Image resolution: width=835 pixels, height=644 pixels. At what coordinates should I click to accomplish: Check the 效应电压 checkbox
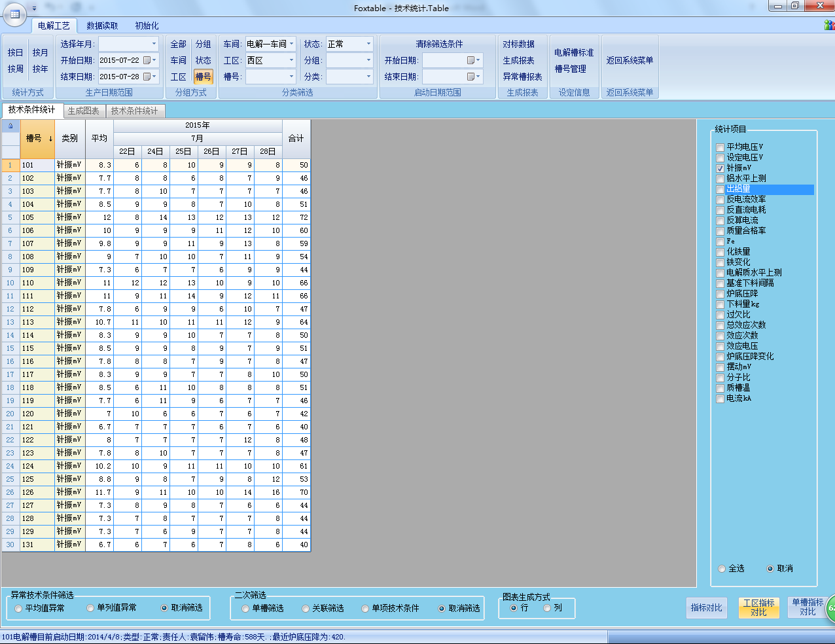click(720, 346)
